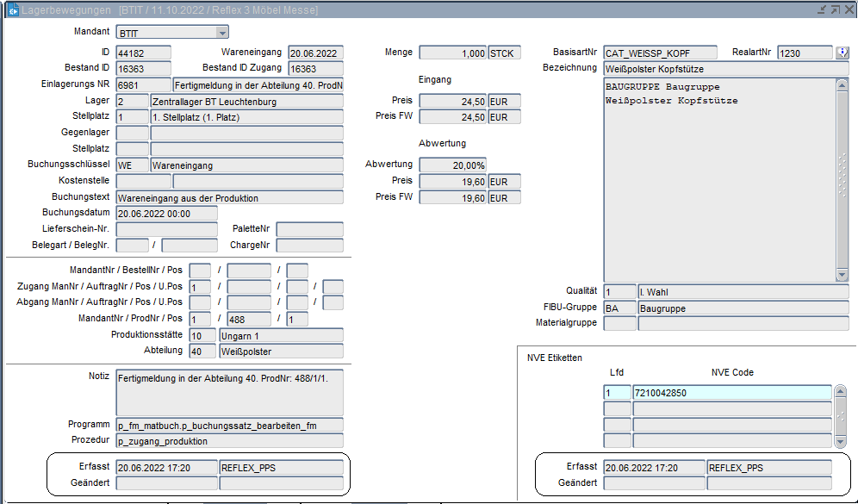The height and width of the screenshot is (504, 858).
Task: Select NVE Code 7210042850 field
Action: (732, 393)
